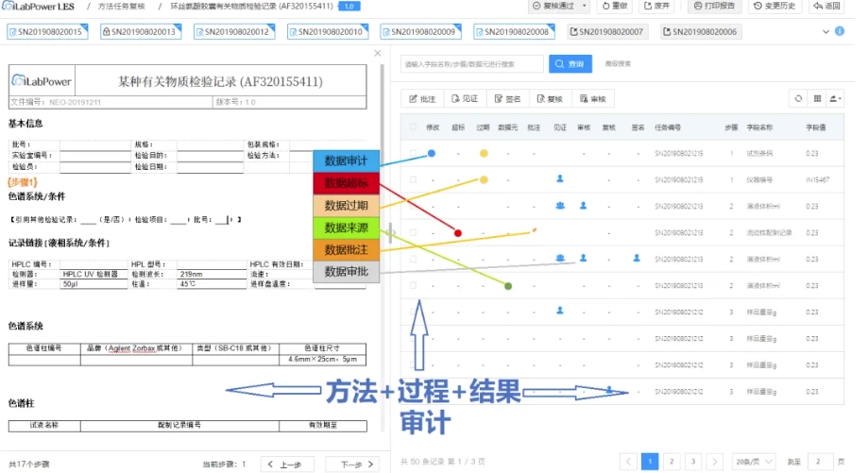This screenshot has width=868, height=473.
Task: Click the 签名 signature toolbar button
Action: pyautogui.click(x=506, y=99)
